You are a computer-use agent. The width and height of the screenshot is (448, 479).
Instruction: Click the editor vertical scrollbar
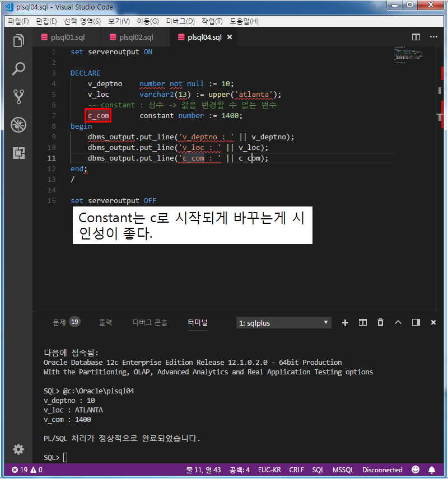click(x=440, y=179)
